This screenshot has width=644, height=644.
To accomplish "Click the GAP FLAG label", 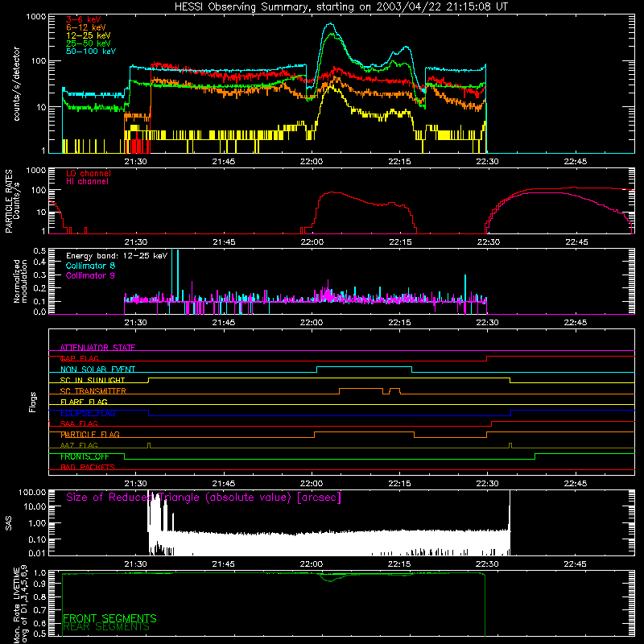I will tap(79, 358).
